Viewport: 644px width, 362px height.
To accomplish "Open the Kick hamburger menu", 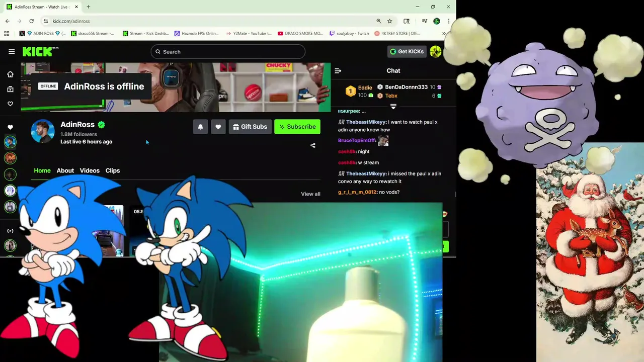I will point(12,51).
